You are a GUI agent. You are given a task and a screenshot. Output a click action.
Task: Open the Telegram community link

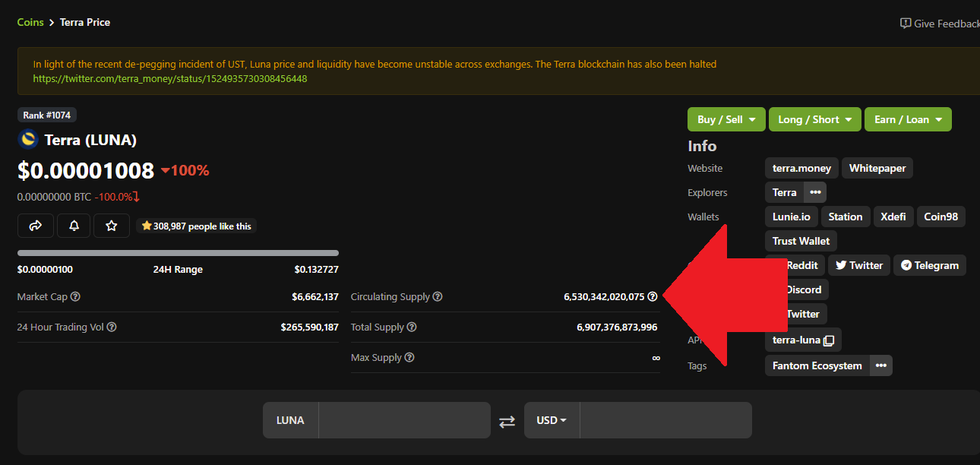click(930, 265)
